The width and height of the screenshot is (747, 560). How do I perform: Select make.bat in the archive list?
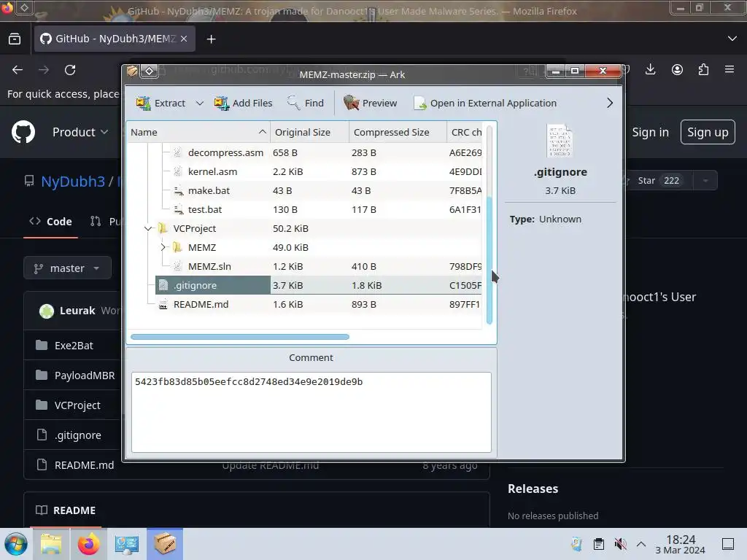(209, 190)
